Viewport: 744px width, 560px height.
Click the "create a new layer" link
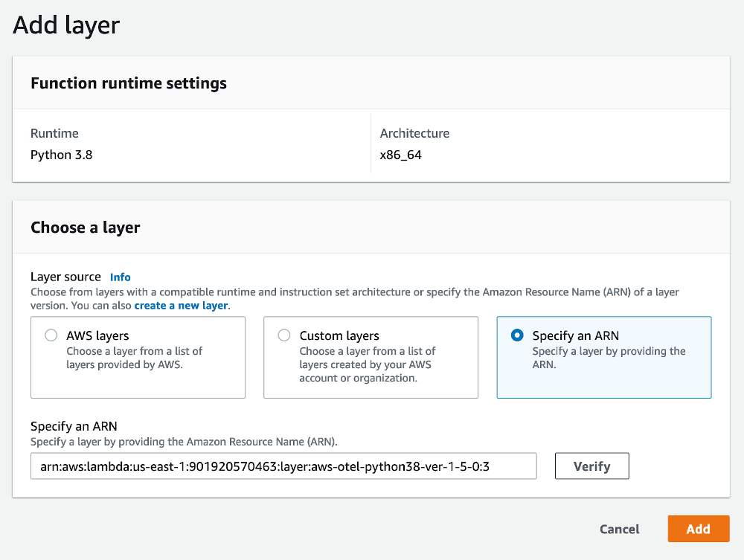[181, 305]
